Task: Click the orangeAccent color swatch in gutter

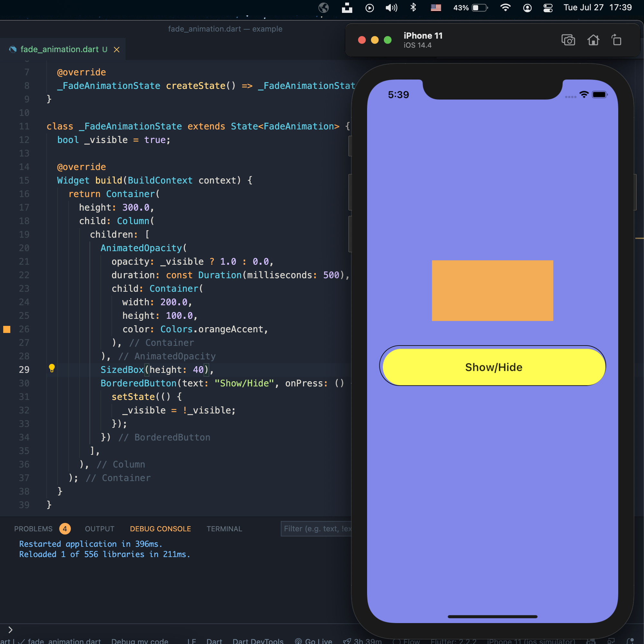Action: coord(7,329)
